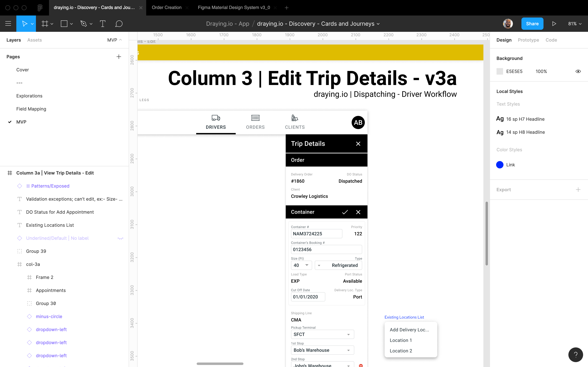Open the 81% zoom dropdown
Image resolution: width=588 pixels, height=367 pixels.
(574, 24)
